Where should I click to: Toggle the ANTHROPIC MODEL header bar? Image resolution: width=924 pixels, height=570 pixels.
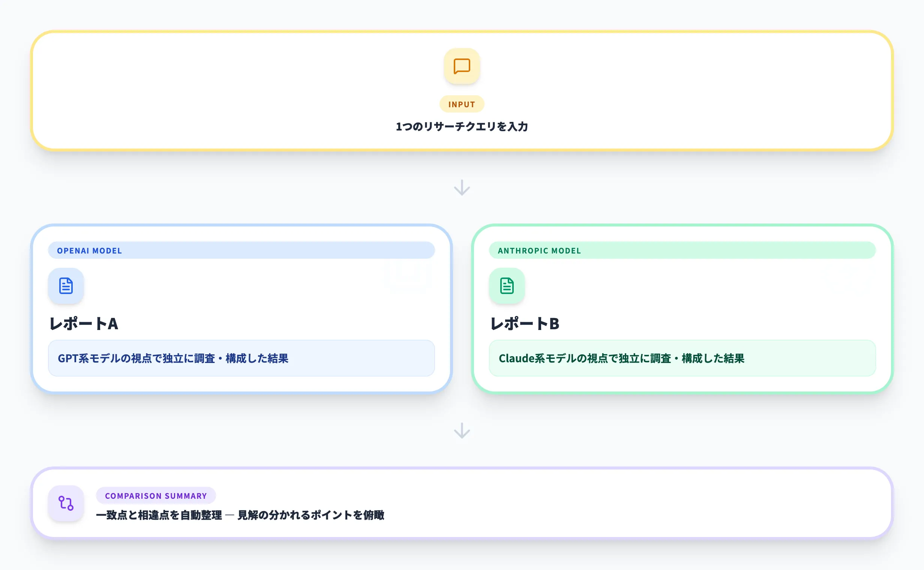point(683,250)
